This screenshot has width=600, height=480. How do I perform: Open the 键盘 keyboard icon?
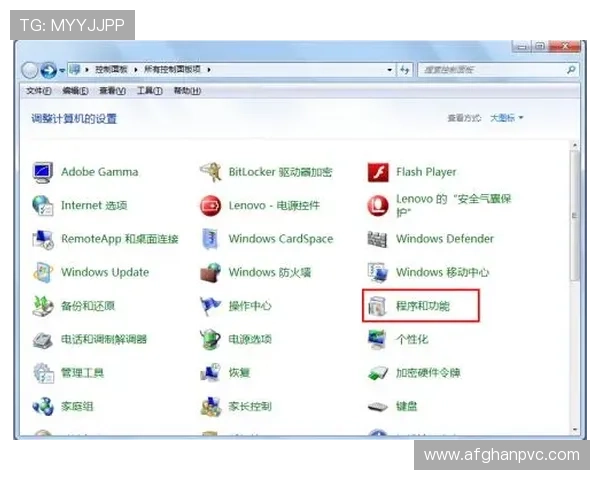point(378,406)
